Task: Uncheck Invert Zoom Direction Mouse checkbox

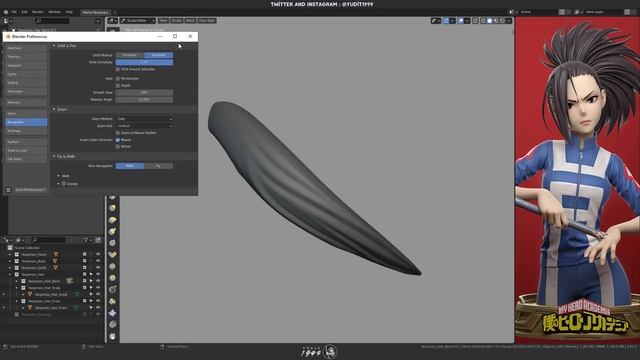Action: (x=118, y=140)
